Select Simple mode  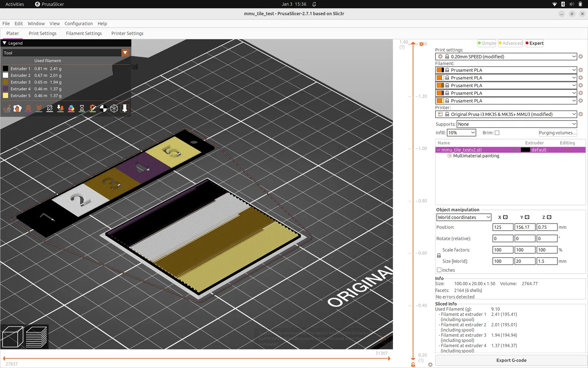(x=487, y=43)
